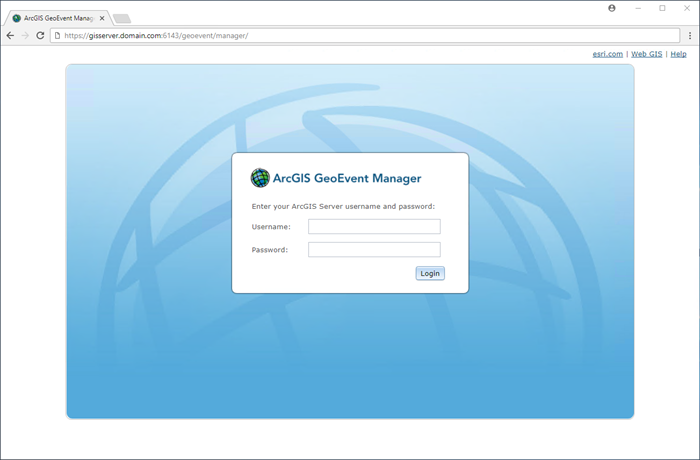Open the Help link
Image resolution: width=700 pixels, height=460 pixels.
point(678,54)
